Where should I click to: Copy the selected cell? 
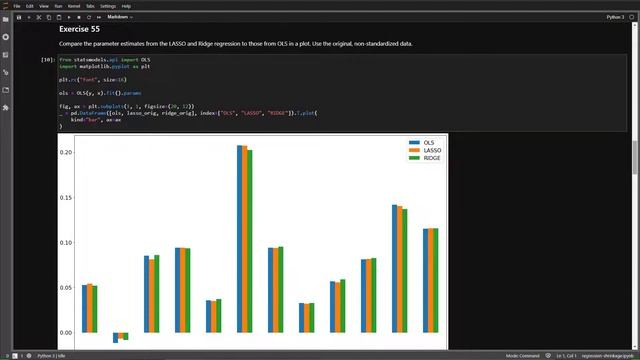point(49,17)
